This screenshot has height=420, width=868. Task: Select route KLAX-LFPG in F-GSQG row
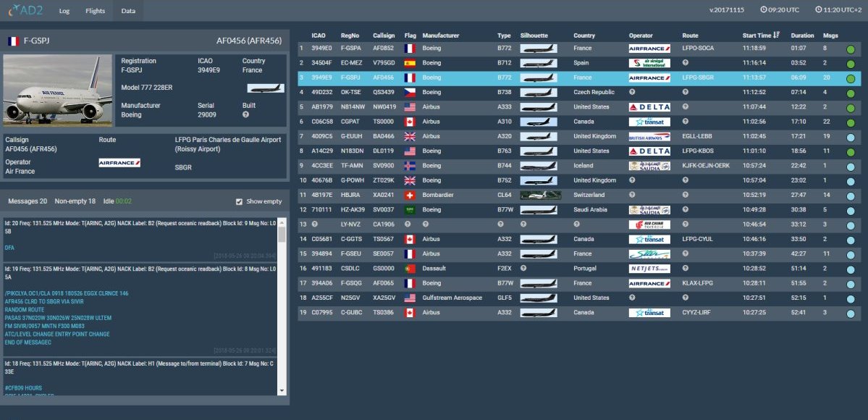[697, 283]
